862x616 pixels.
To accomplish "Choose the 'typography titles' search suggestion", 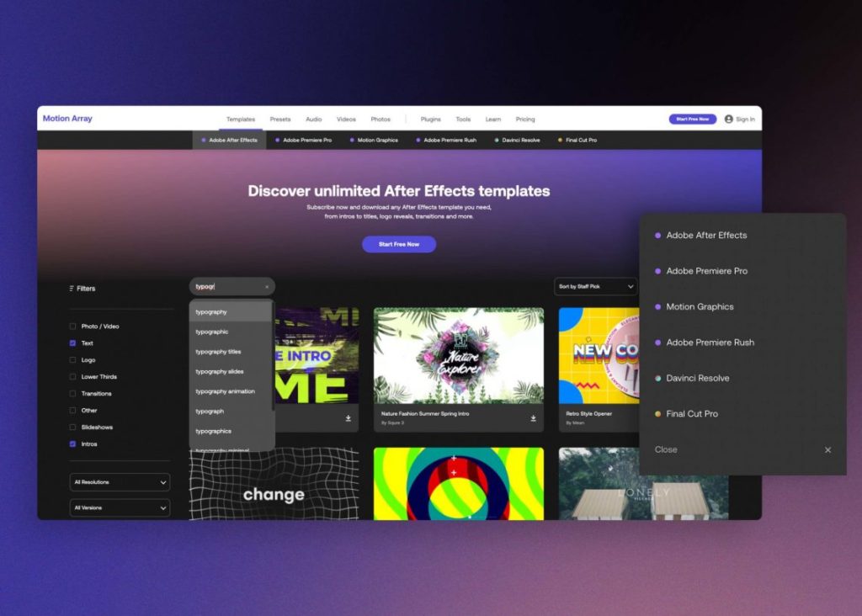I will pos(218,352).
